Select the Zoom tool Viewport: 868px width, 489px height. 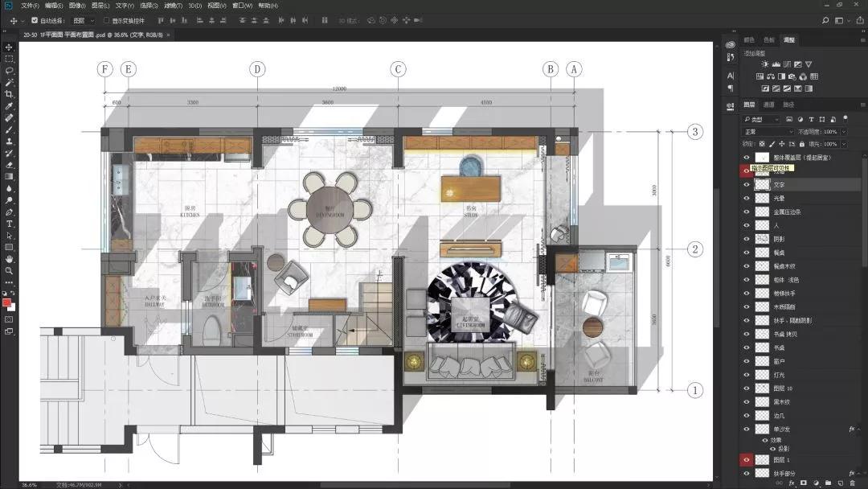[10, 270]
